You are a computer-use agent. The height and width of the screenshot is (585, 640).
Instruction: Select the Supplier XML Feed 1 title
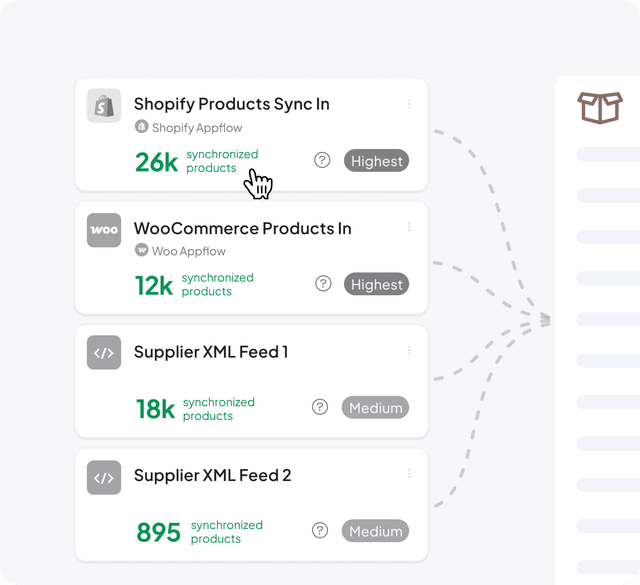(211, 352)
